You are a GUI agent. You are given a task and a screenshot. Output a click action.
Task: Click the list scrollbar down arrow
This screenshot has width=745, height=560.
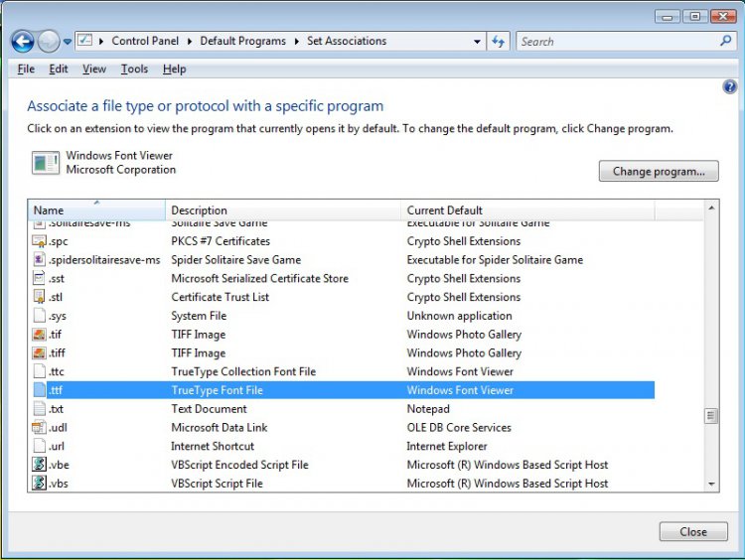click(x=711, y=484)
